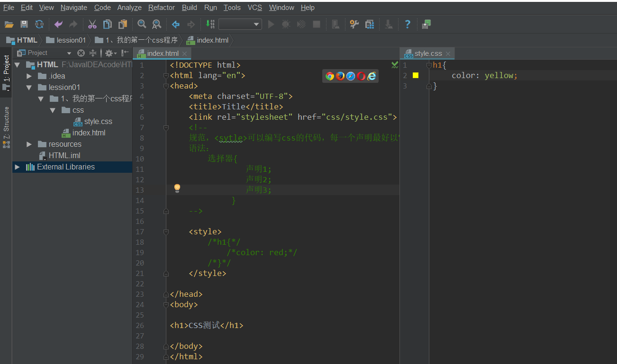
Task: Open Settings wrench icon
Action: pos(354,24)
